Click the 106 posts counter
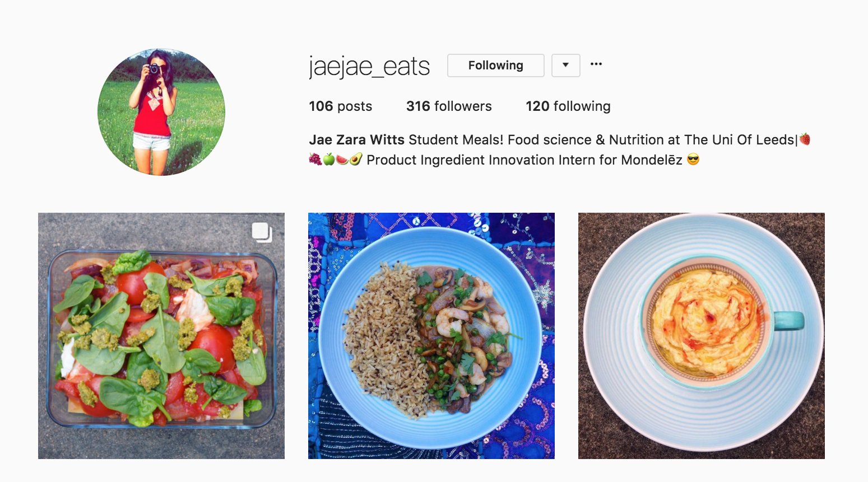This screenshot has height=482, width=868. coord(340,106)
